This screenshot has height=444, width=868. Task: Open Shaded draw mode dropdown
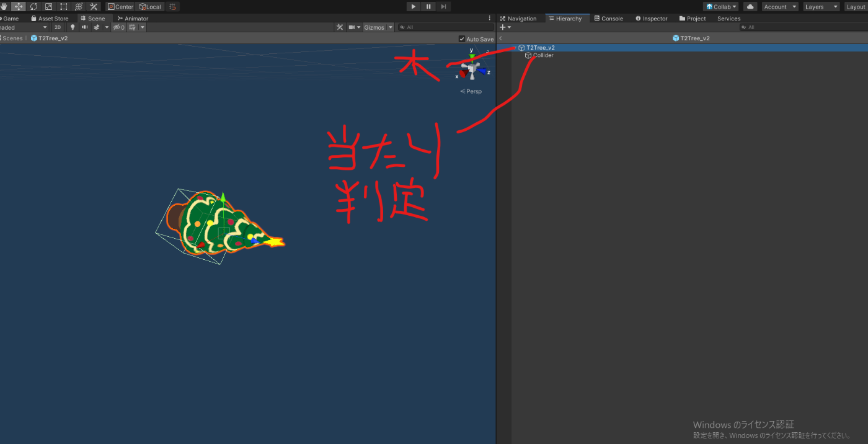coord(24,27)
